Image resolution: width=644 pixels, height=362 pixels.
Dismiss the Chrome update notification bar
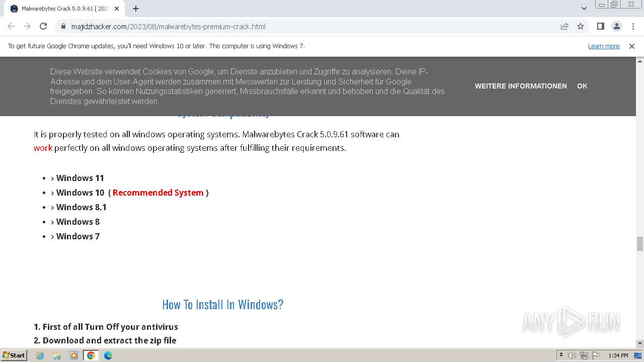click(x=632, y=46)
